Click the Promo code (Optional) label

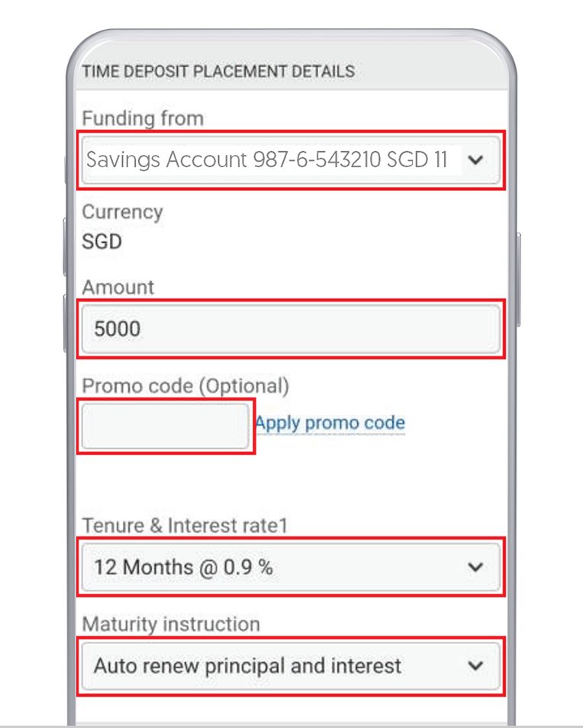coord(185,386)
